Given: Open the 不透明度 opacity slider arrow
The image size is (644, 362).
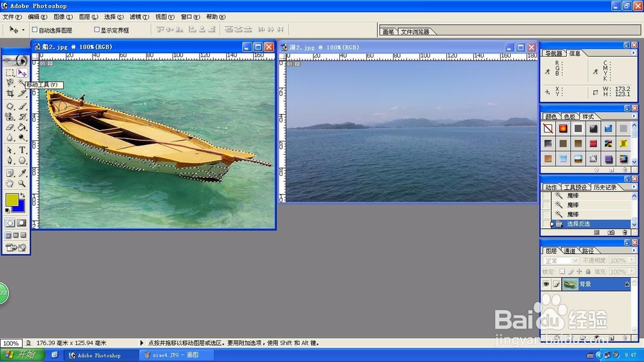Looking at the screenshot, I should pyautogui.click(x=632, y=260).
